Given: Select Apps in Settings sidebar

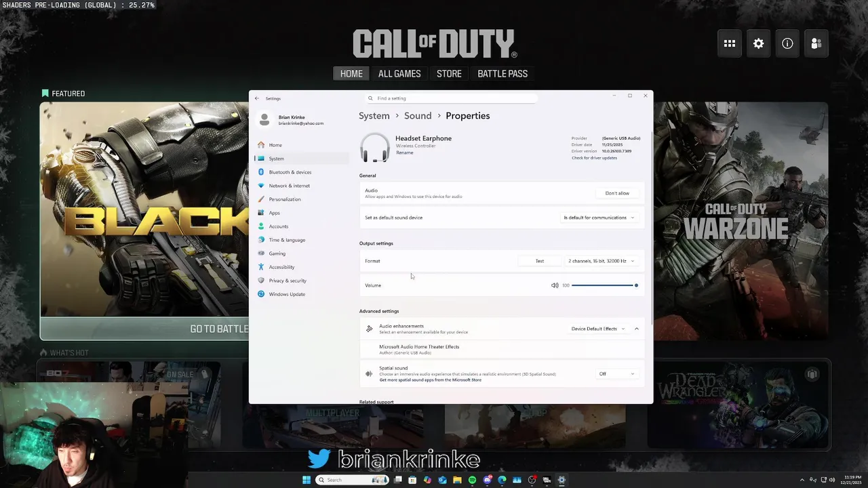Looking at the screenshot, I should [302, 213].
